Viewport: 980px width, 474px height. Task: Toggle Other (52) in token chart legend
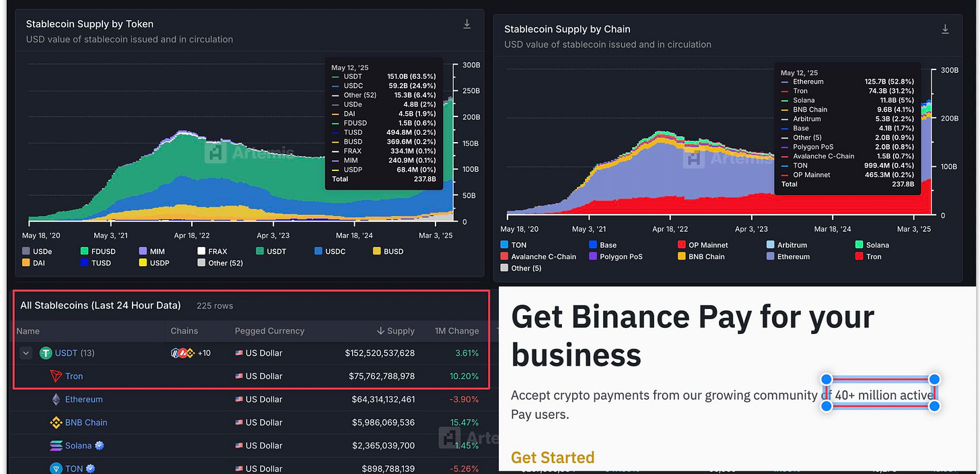click(x=220, y=263)
